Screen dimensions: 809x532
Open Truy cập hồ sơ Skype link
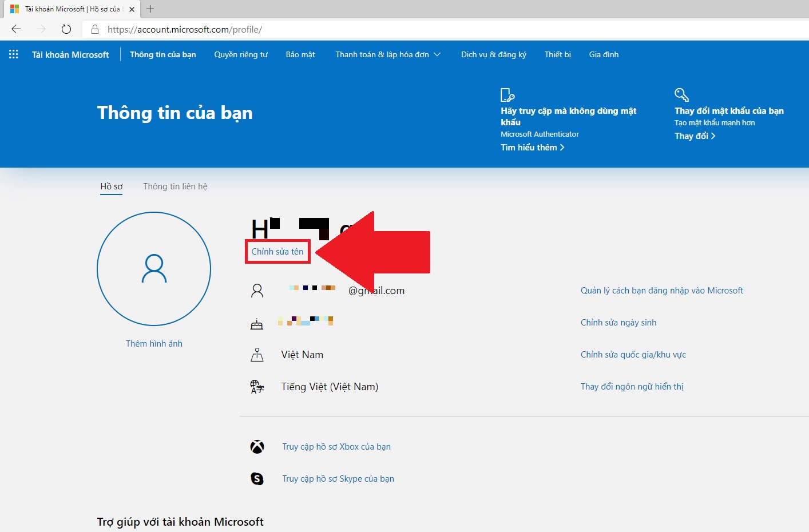pyautogui.click(x=338, y=479)
